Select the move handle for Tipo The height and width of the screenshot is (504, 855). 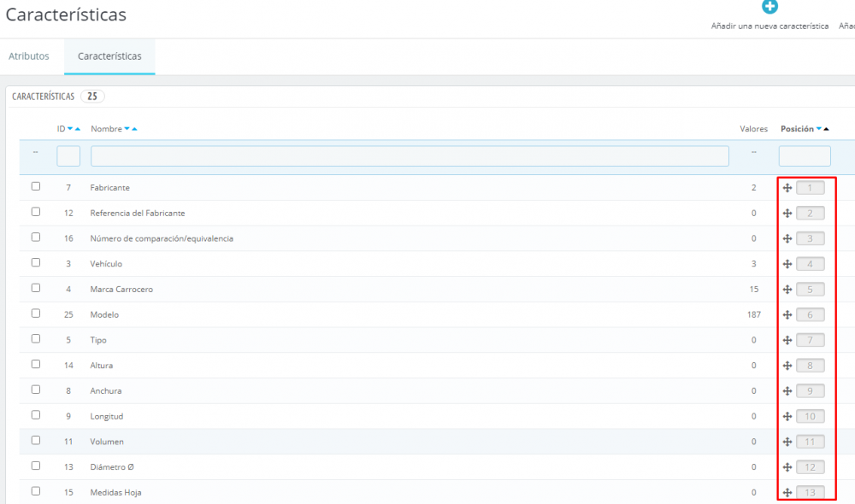(787, 339)
